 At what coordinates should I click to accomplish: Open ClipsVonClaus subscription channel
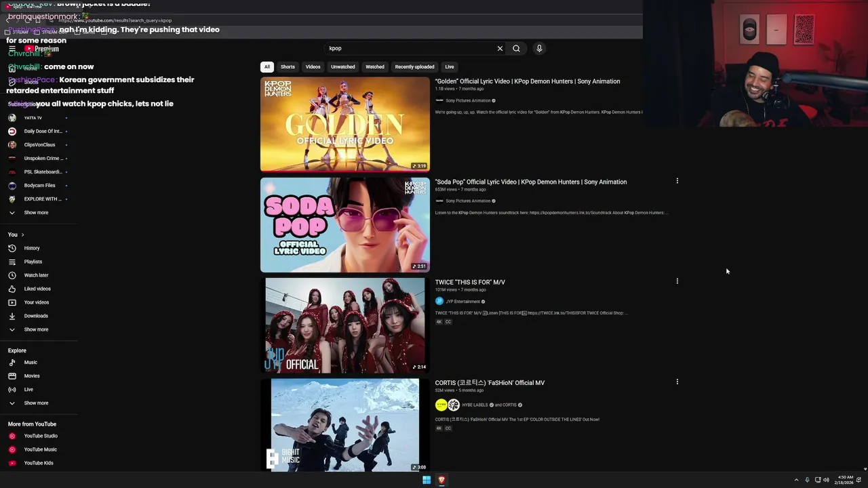pos(39,145)
